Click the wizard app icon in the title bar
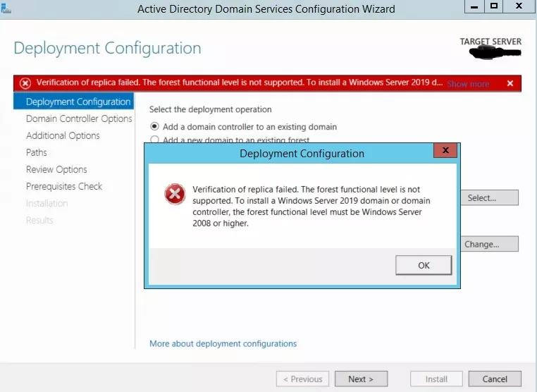The width and height of the screenshot is (537, 392). click(6, 8)
